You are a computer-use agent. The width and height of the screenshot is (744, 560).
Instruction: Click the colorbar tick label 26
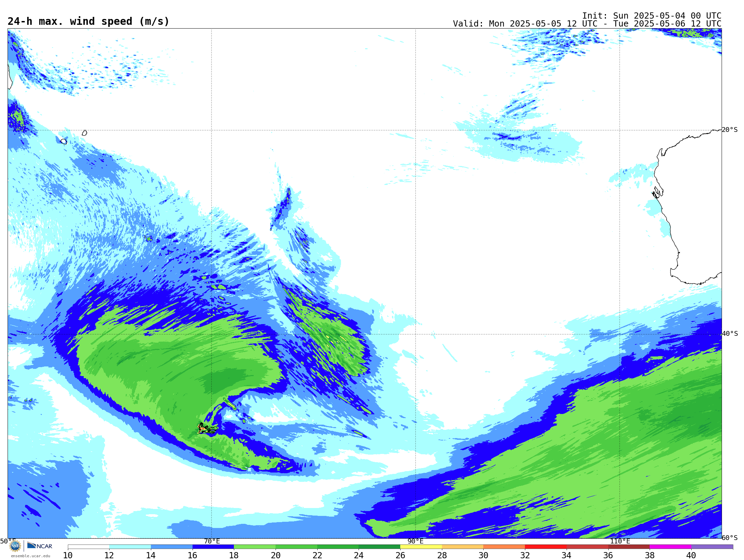[400, 555]
